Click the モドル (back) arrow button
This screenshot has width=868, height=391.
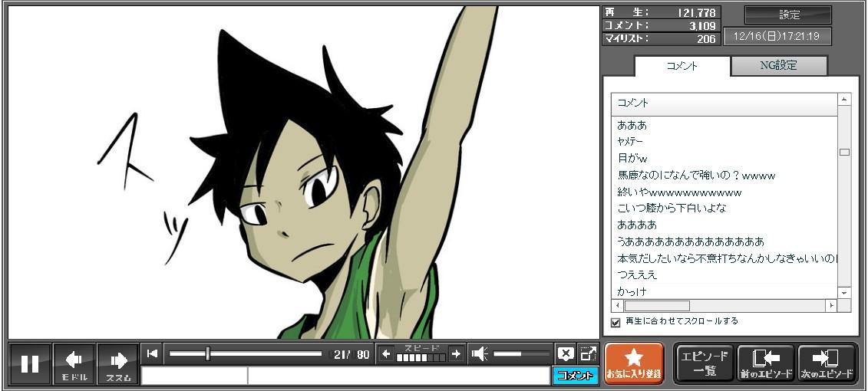[74, 363]
